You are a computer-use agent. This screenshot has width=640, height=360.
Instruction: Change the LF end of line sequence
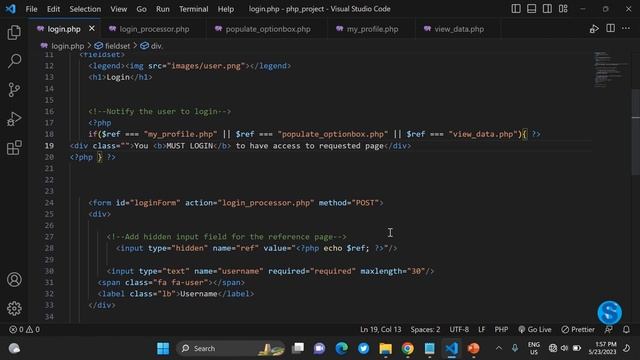pos(482,329)
